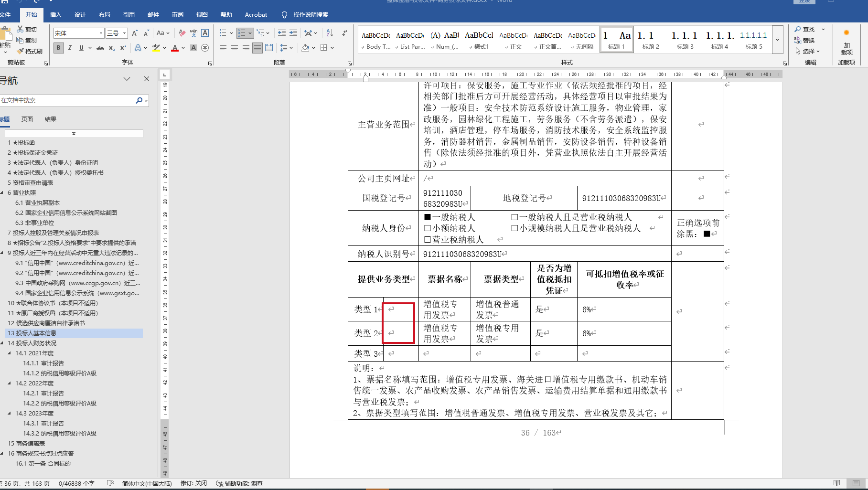Close the navigation pane
The height and width of the screenshot is (490, 868).
tap(147, 79)
